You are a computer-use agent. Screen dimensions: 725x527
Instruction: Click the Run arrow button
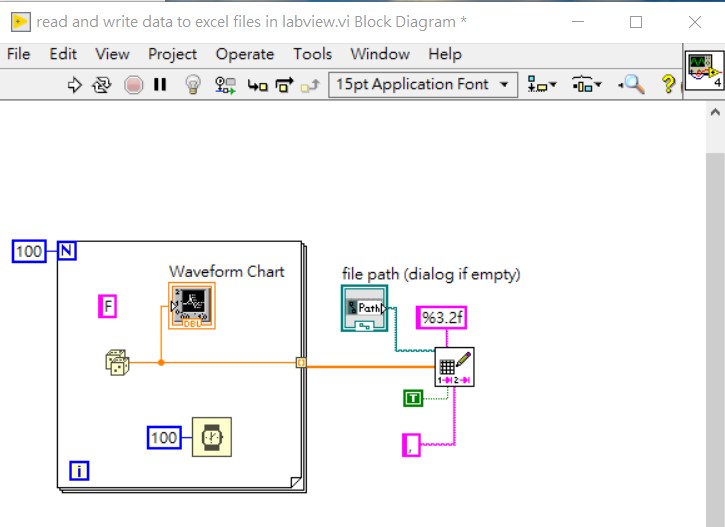click(74, 85)
